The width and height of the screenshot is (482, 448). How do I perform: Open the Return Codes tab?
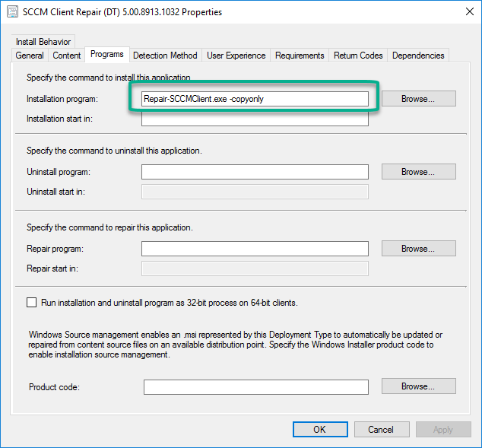(x=358, y=56)
